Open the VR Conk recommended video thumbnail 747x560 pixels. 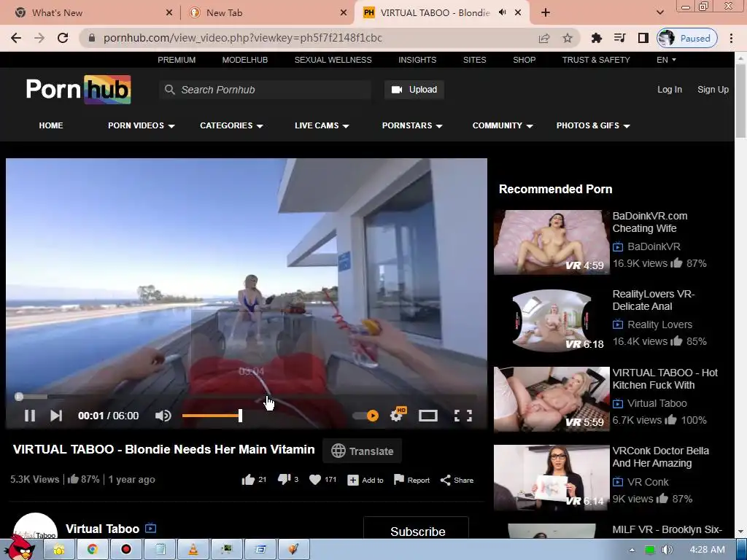coord(551,477)
